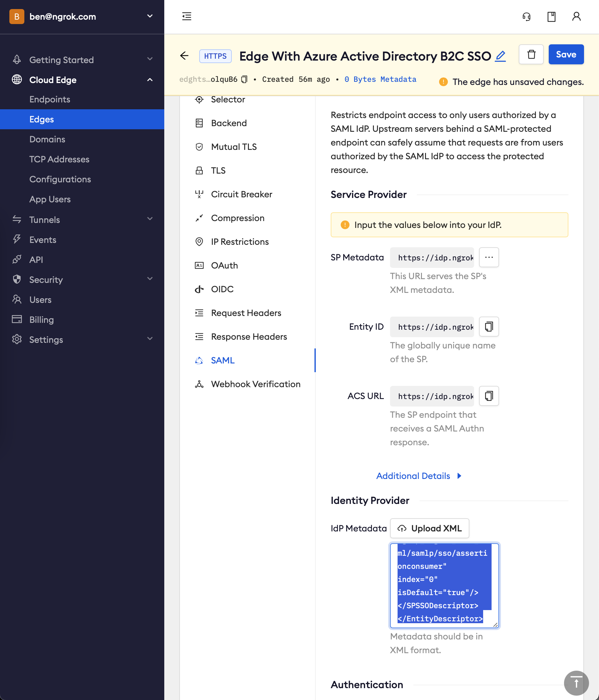Click the IdP Metadata textarea resize handle
This screenshot has height=700, width=599.
click(495, 625)
